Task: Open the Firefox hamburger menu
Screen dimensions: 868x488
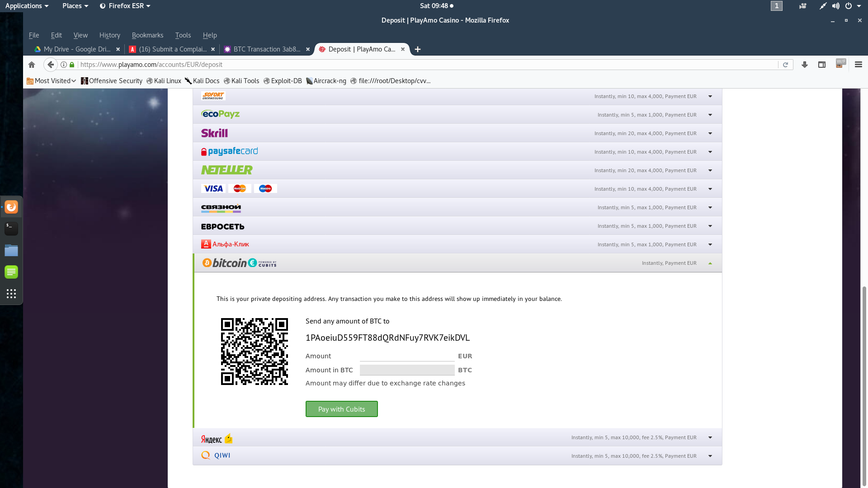Action: 859,65
